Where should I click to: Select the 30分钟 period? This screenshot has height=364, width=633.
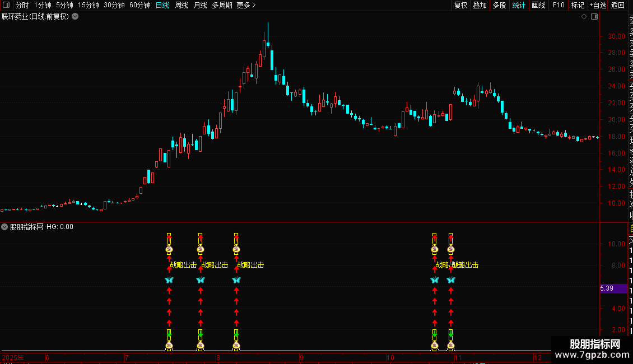pyautogui.click(x=114, y=5)
